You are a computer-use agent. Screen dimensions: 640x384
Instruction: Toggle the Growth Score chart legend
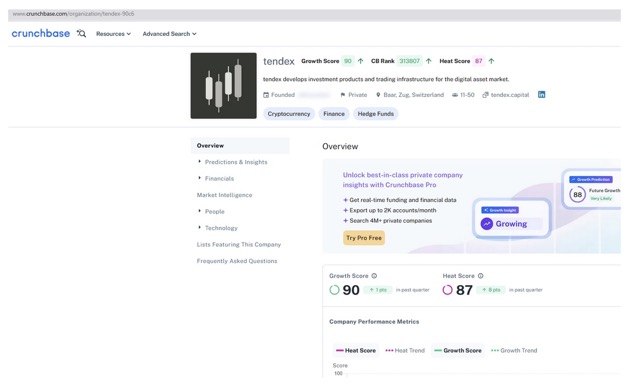[x=458, y=351]
